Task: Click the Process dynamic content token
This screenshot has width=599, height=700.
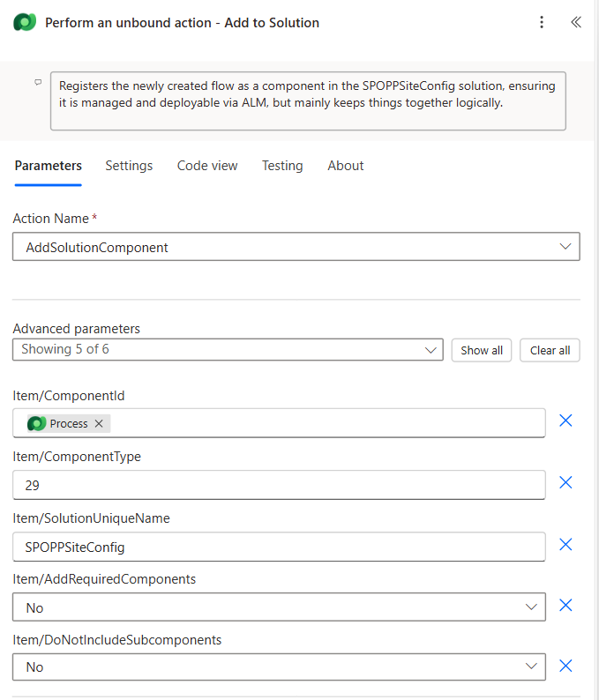Action: click(68, 424)
